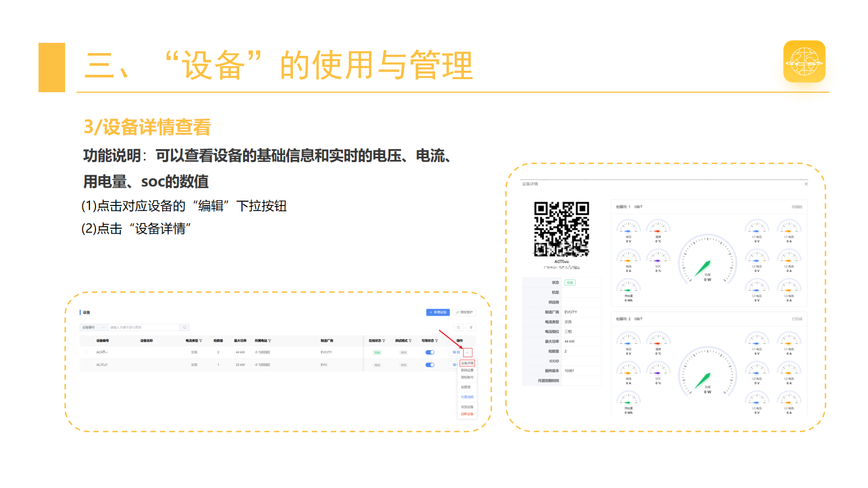Click the 枪编号: 1 GB/T header

(629, 207)
